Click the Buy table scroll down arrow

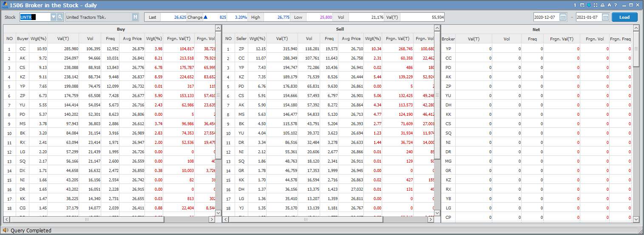[218, 212]
